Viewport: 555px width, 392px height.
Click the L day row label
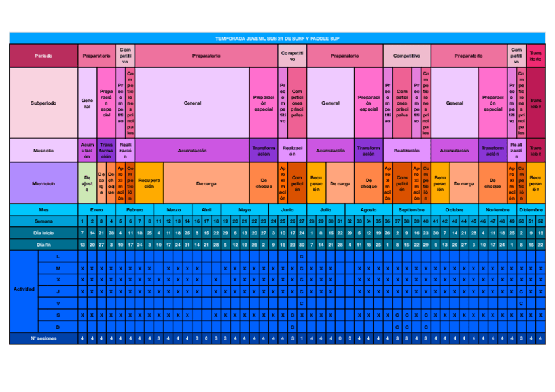pos(58,257)
